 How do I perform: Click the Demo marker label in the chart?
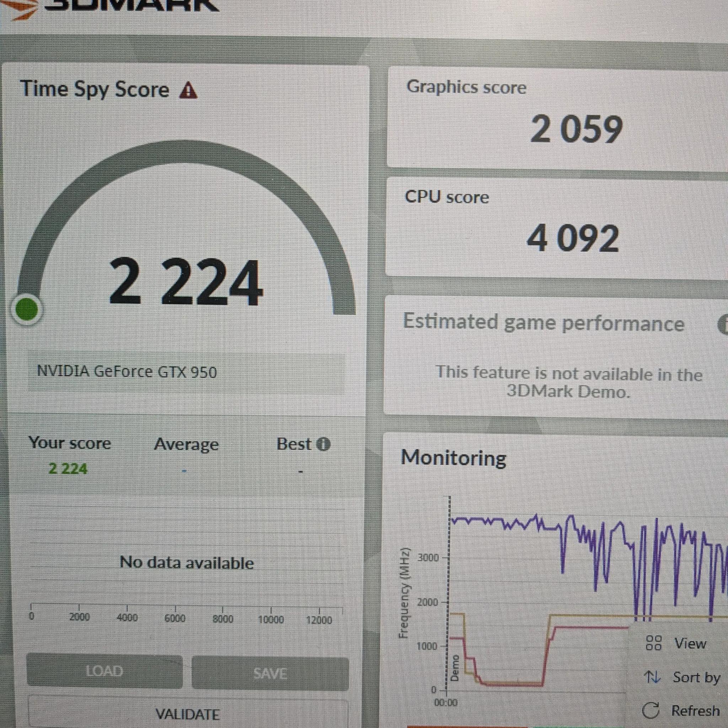[455, 668]
